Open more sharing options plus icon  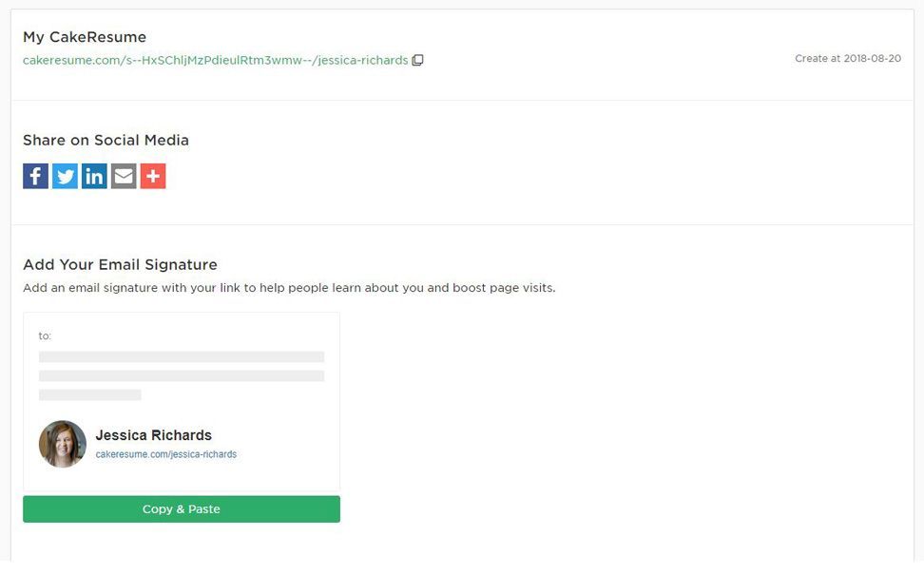(153, 176)
